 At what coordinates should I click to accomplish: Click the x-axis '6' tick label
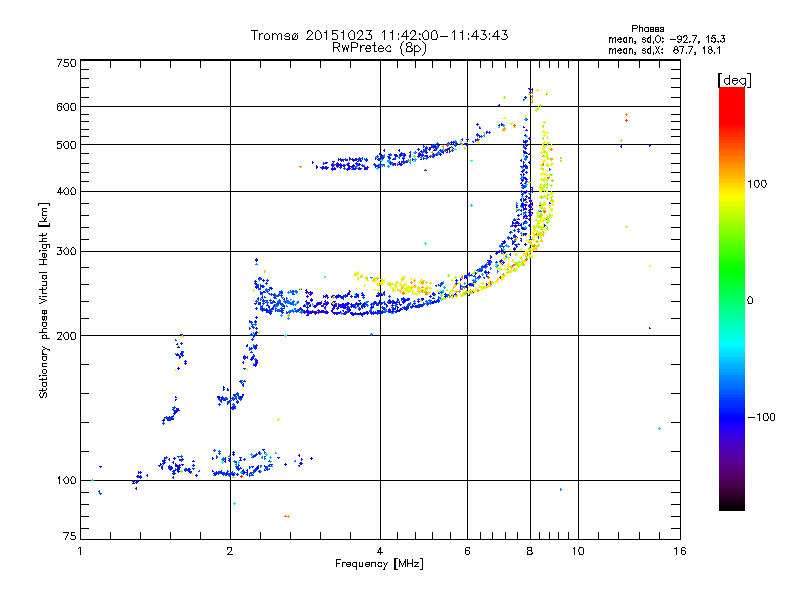pyautogui.click(x=467, y=551)
